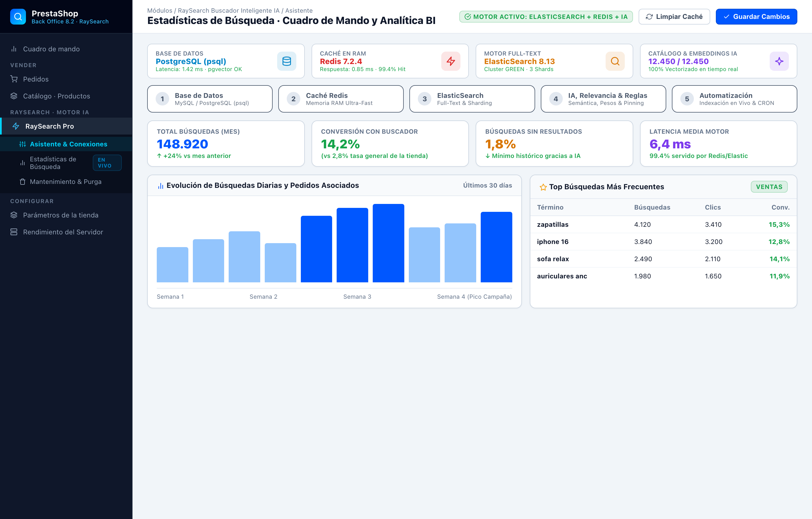This screenshot has width=812, height=519.
Task: Click the refresh icon in Limpiar Caché
Action: [649, 17]
